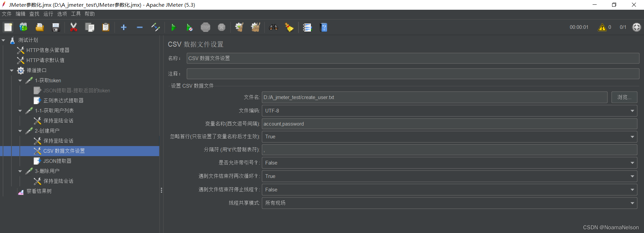Open the 运行 menu

coord(48,14)
